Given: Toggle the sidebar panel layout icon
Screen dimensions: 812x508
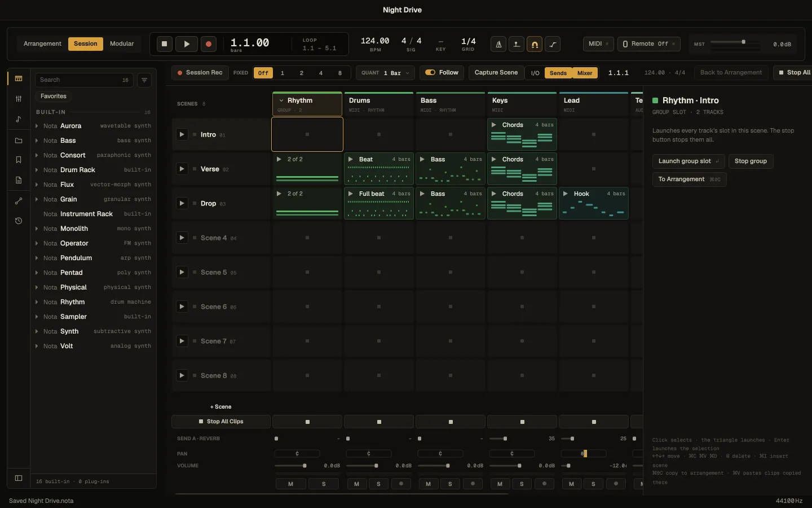Looking at the screenshot, I should coord(19,478).
